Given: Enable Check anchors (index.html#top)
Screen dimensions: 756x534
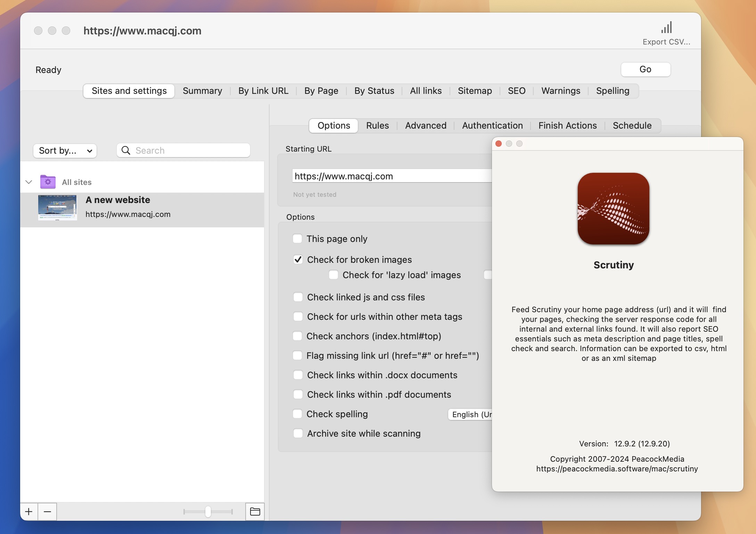Looking at the screenshot, I should pyautogui.click(x=297, y=336).
